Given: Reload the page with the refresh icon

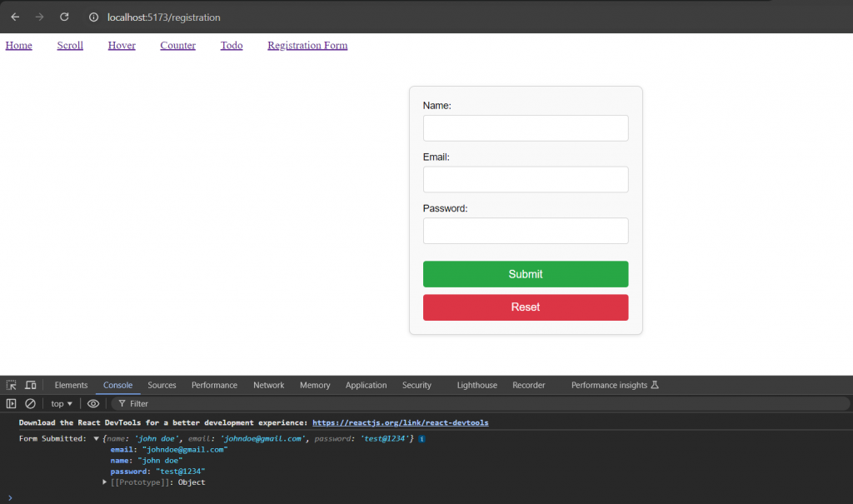Looking at the screenshot, I should coord(64,17).
